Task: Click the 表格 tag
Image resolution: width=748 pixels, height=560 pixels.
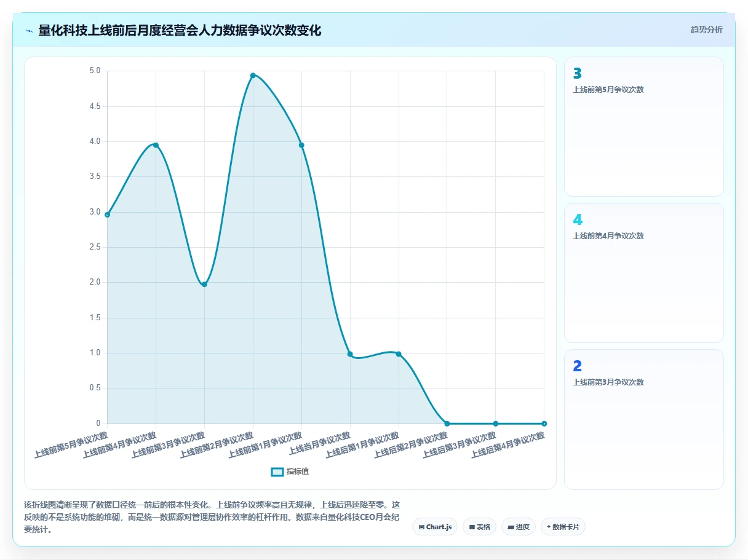Action: click(479, 527)
